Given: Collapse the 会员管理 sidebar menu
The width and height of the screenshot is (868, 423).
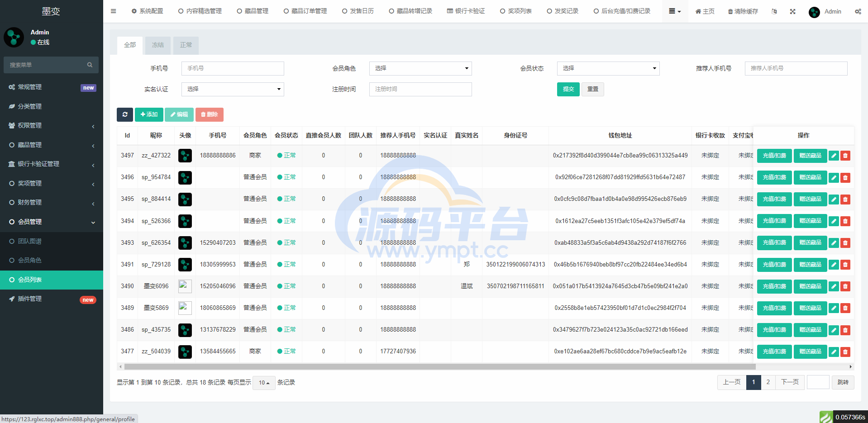Looking at the screenshot, I should (x=52, y=222).
